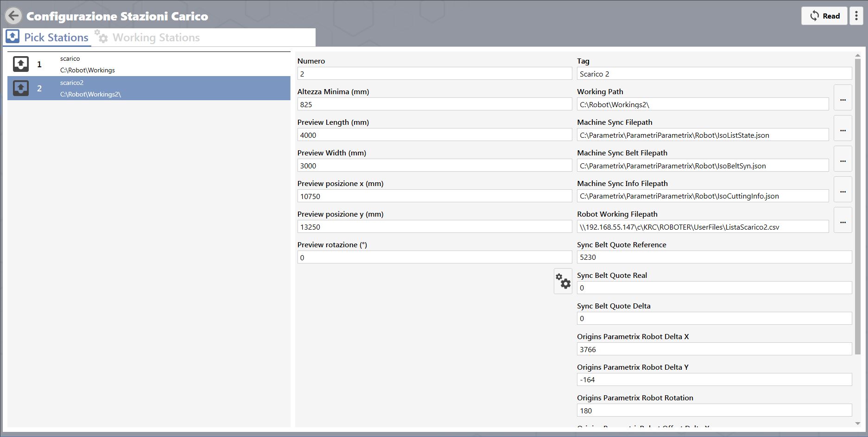
Task: Focus the Preview posizione x field
Action: coord(435,196)
